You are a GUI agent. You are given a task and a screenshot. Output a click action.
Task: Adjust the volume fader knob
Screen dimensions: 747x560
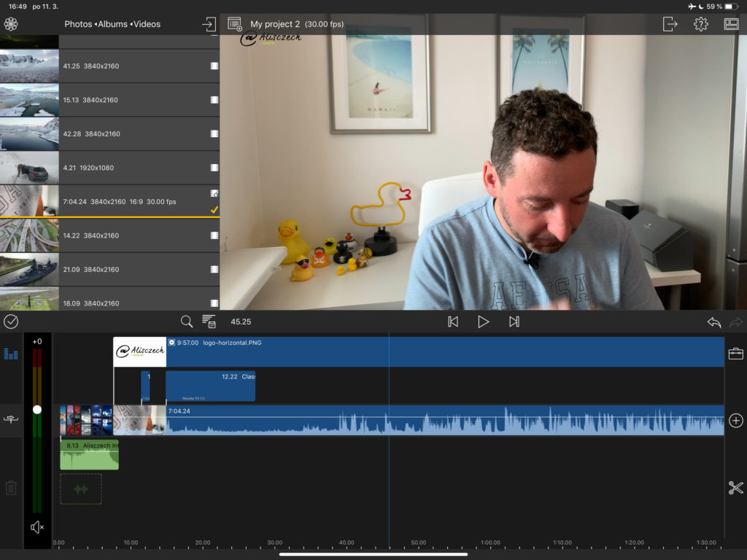(x=37, y=410)
